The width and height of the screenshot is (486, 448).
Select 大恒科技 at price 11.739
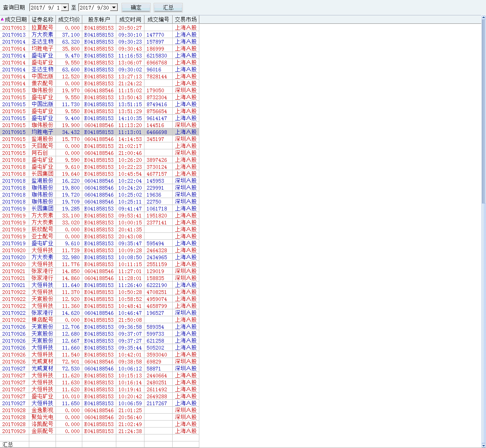(42, 250)
